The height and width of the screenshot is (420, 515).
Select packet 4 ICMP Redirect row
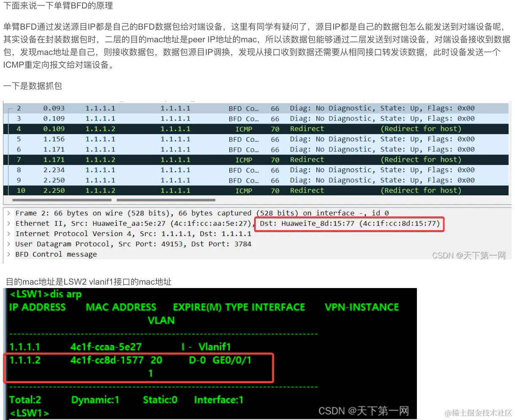pos(256,129)
